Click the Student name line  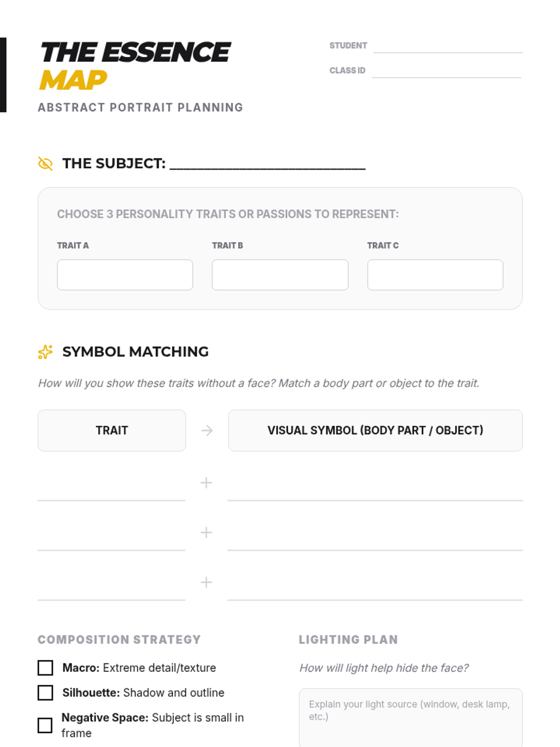click(448, 47)
